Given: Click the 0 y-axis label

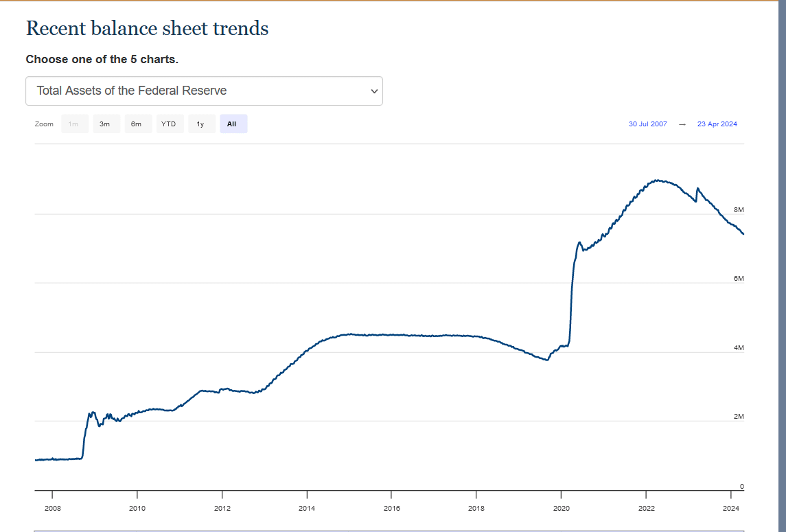Looking at the screenshot, I should (742, 487).
